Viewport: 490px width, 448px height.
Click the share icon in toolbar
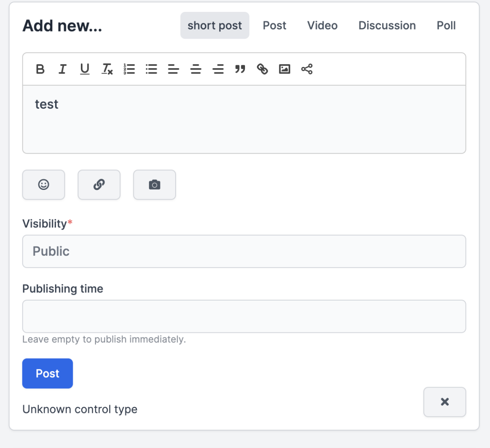point(307,69)
